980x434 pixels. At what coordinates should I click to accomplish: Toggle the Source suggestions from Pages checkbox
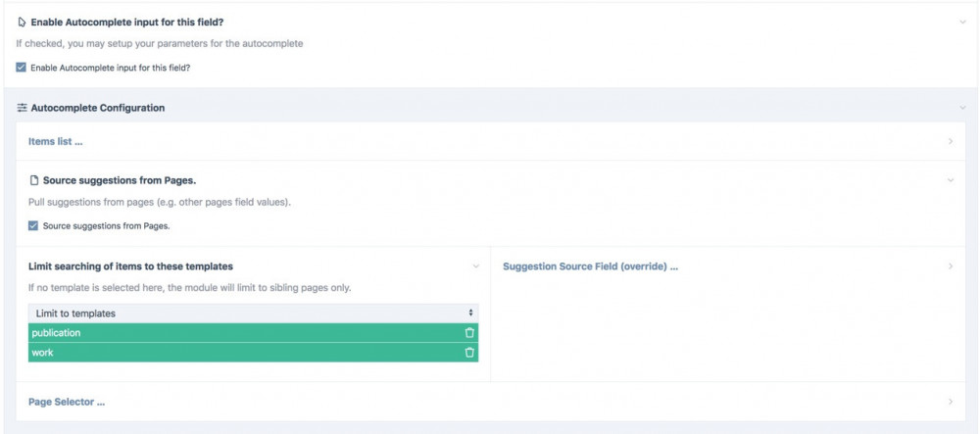tap(34, 226)
